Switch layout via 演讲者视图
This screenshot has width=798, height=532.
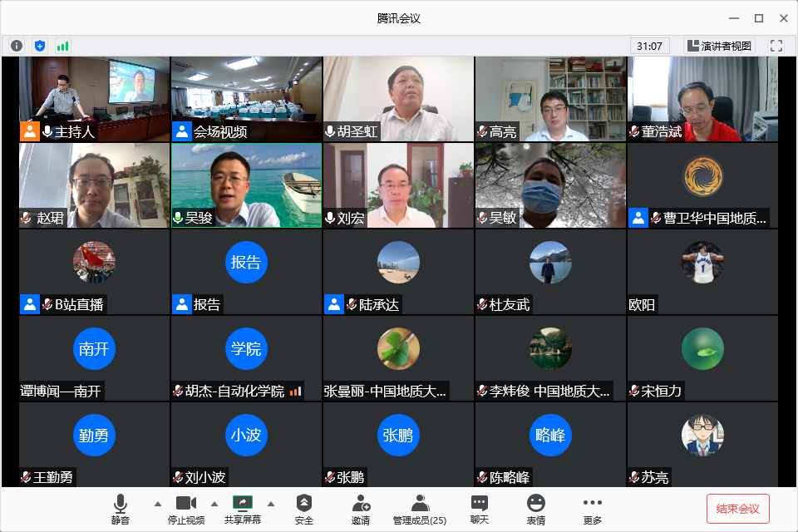coord(719,46)
